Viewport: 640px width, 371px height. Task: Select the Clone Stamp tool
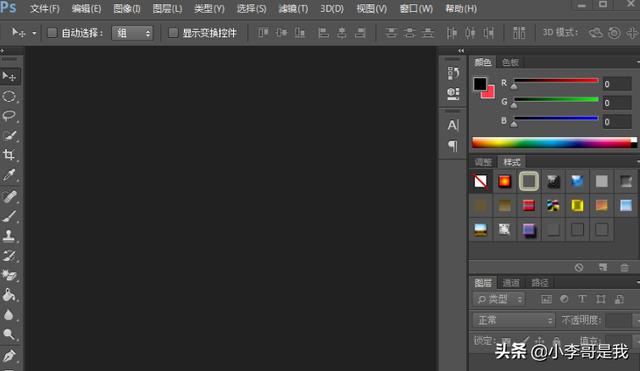tap(9, 235)
